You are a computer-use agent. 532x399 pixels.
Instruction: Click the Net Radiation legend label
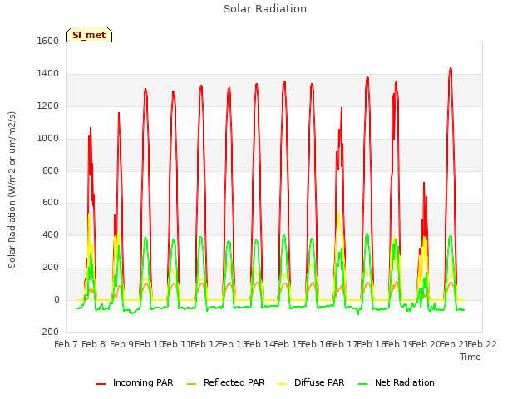(x=405, y=382)
